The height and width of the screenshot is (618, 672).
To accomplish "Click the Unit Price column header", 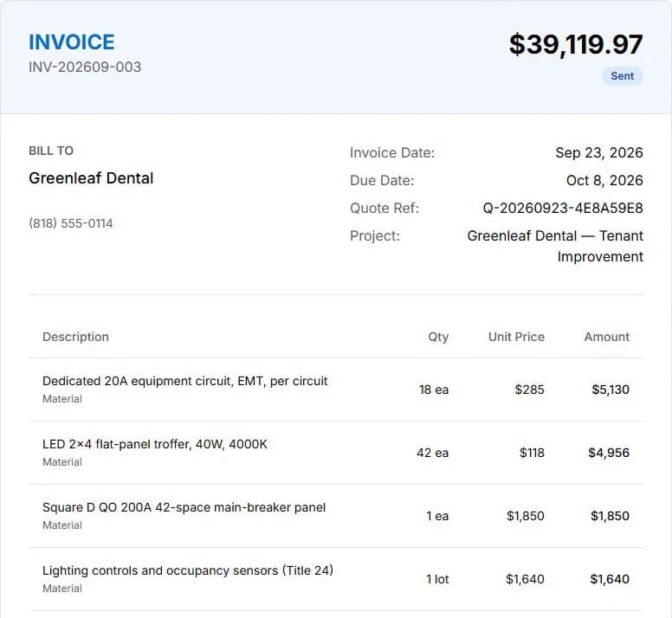I will (516, 337).
